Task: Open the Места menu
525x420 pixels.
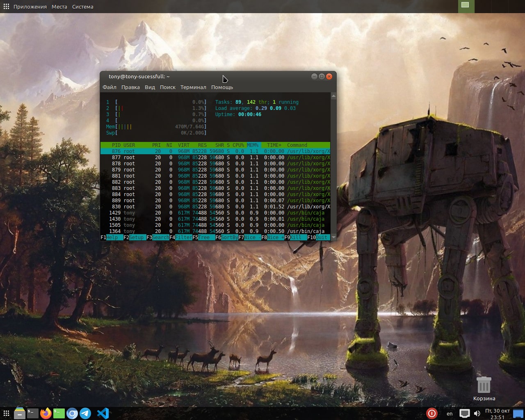Action: pyautogui.click(x=59, y=7)
